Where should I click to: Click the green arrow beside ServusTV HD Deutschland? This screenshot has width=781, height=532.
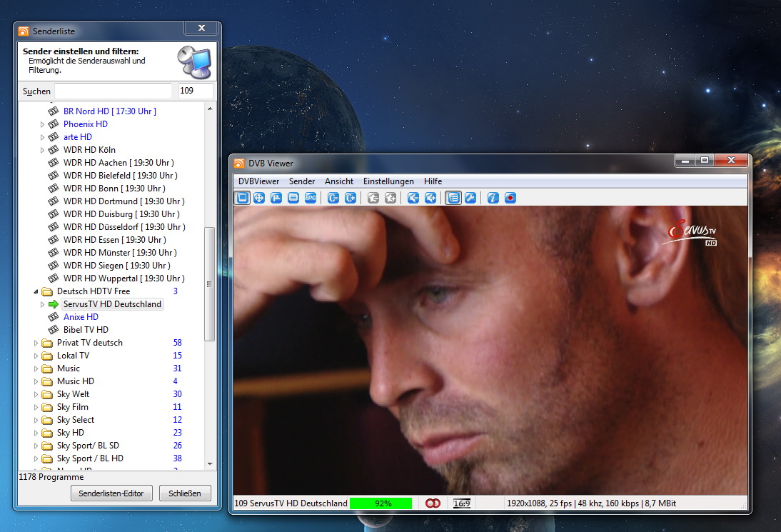pyautogui.click(x=54, y=304)
